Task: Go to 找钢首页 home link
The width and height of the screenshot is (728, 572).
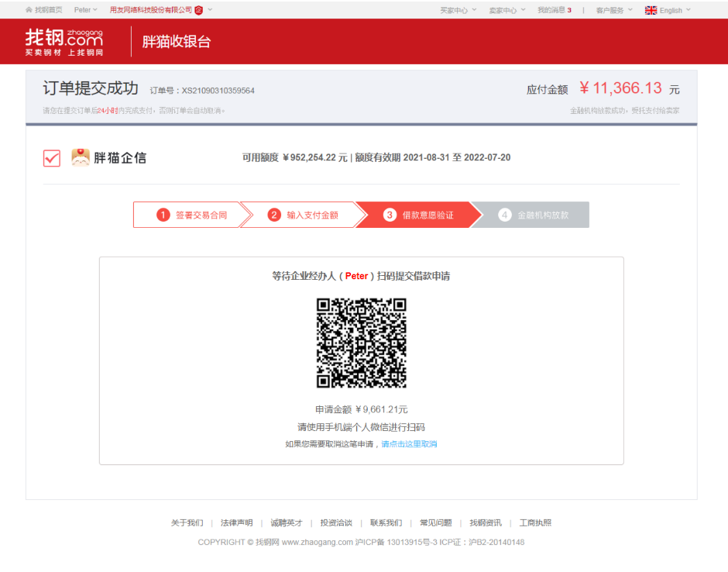Action: 48,10
